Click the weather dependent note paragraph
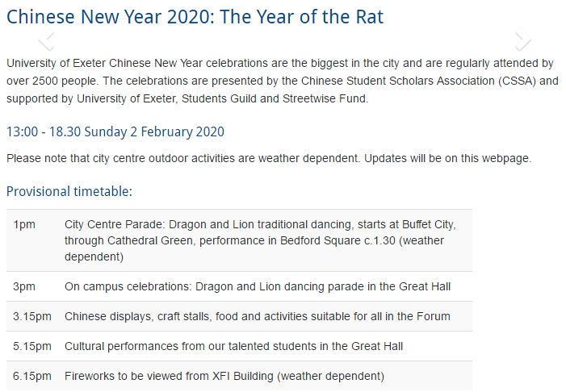This screenshot has height=392, width=566. (x=269, y=158)
